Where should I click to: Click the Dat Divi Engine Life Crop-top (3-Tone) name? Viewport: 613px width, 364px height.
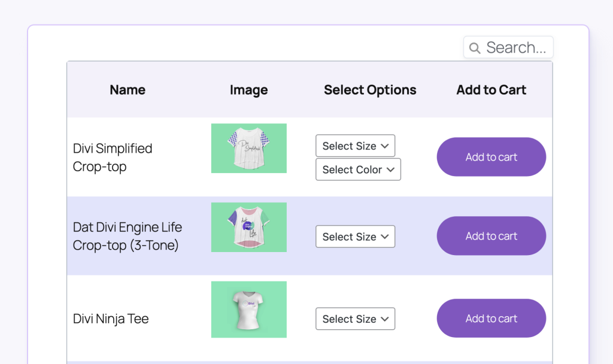(128, 236)
